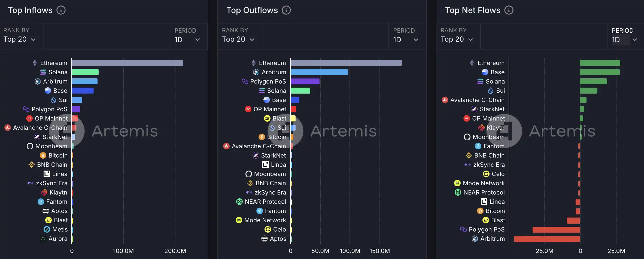Click the Bitcoin logo in Top Outflows
Screen dimensions: 644x259
click(262, 137)
